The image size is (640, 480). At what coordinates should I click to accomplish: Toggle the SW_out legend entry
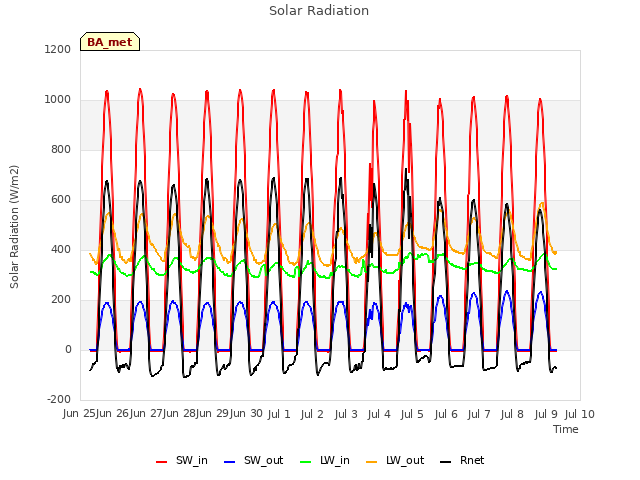coord(253,460)
